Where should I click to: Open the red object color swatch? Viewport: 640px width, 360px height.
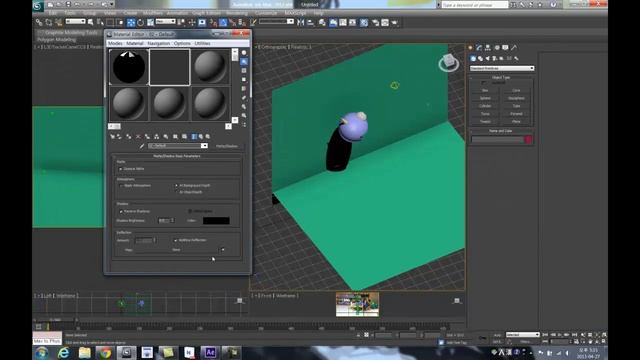tap(529, 140)
